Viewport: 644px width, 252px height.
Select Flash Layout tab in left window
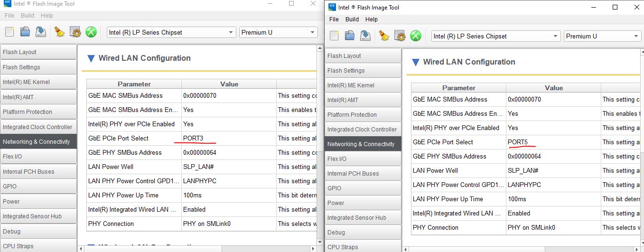38,52
